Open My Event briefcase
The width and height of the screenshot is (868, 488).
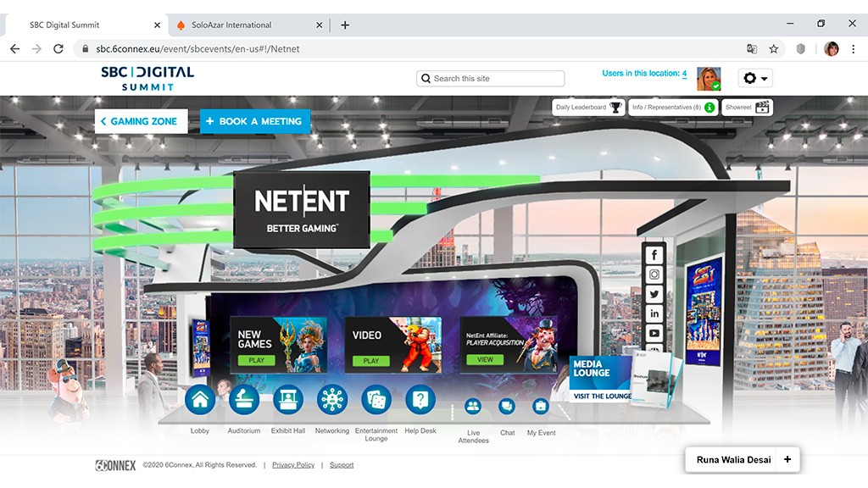(x=541, y=407)
